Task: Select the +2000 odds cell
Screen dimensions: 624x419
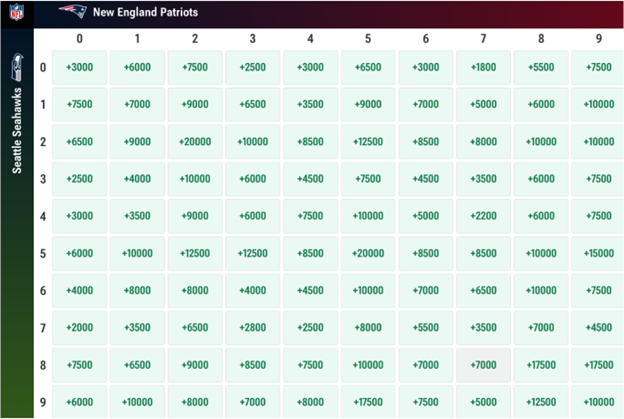Action: (x=78, y=328)
